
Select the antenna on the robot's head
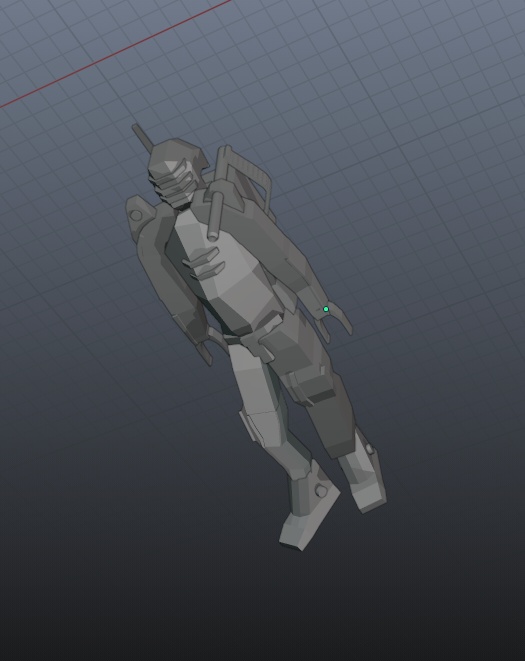tap(143, 138)
